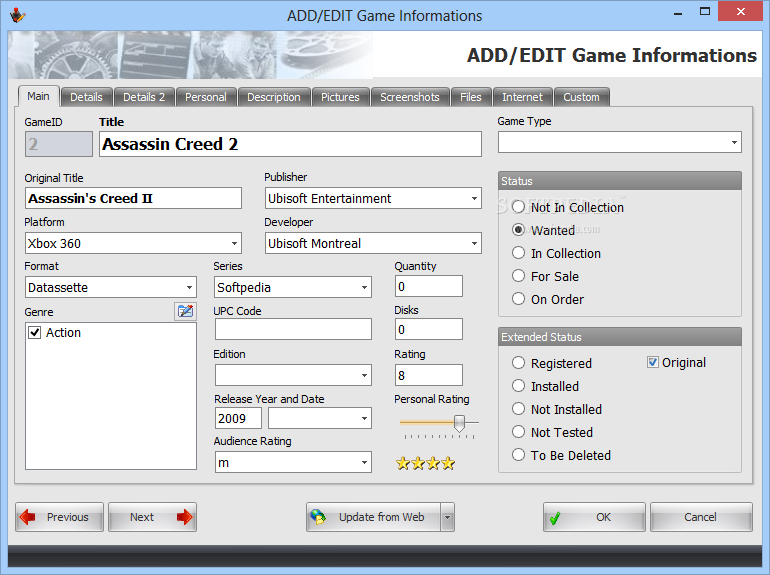Minimize the window

pyautogui.click(x=678, y=13)
